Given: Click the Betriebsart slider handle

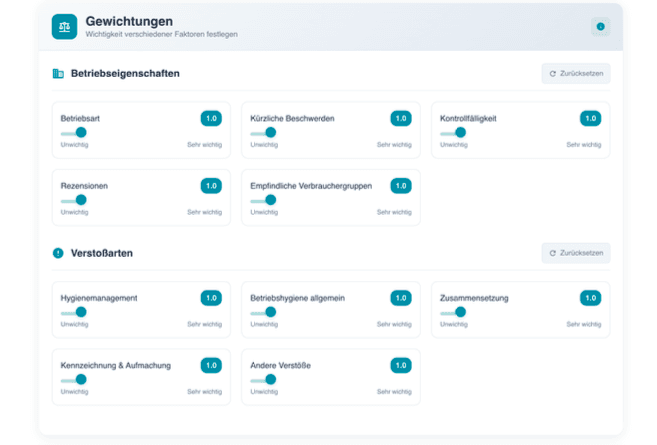Looking at the screenshot, I should tap(81, 132).
